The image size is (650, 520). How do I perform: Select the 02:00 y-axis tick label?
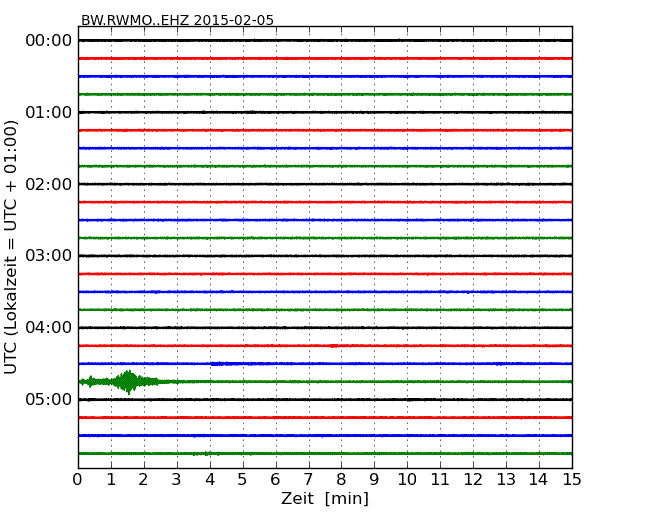49,184
